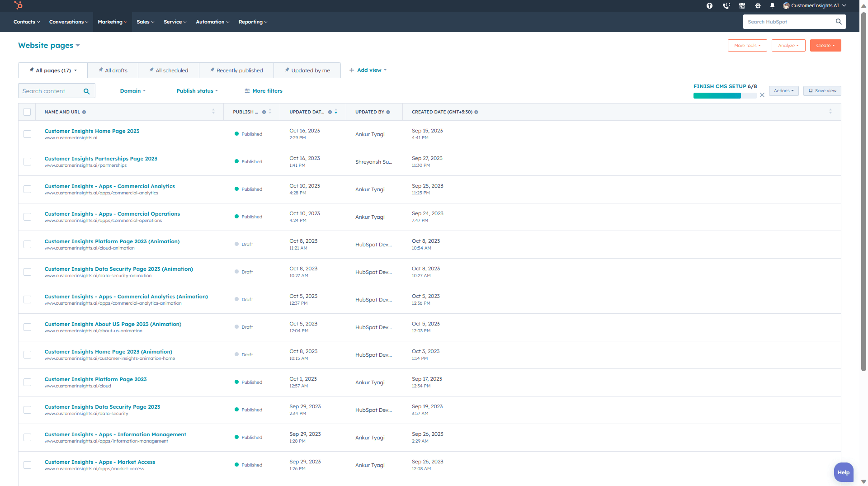The height and width of the screenshot is (486, 868).
Task: Expand the CustomerInsights.AI account menu chevron
Action: 844,6
